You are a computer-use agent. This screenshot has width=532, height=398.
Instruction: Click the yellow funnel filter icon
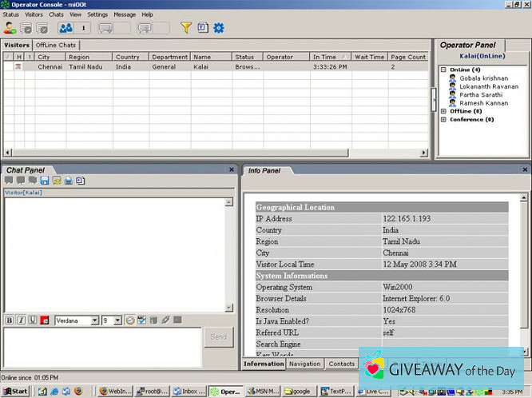pos(185,28)
